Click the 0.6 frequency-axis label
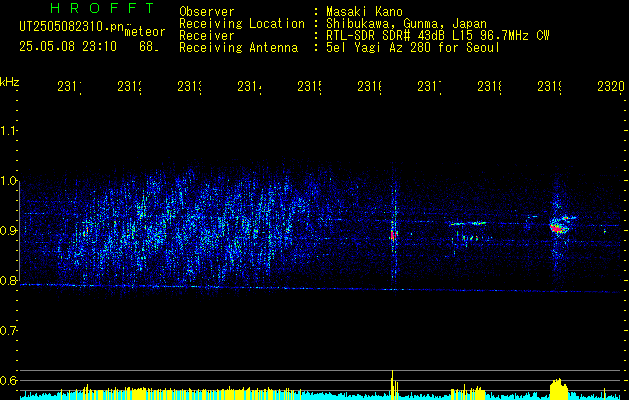 (8, 380)
